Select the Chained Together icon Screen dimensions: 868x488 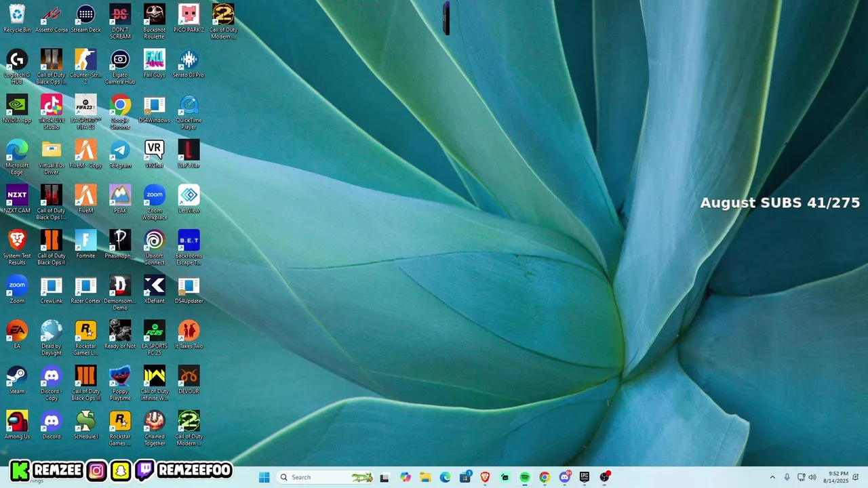(x=154, y=428)
